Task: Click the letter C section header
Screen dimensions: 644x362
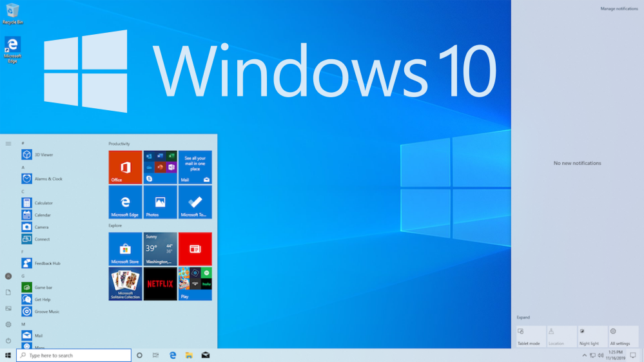Action: (x=23, y=192)
